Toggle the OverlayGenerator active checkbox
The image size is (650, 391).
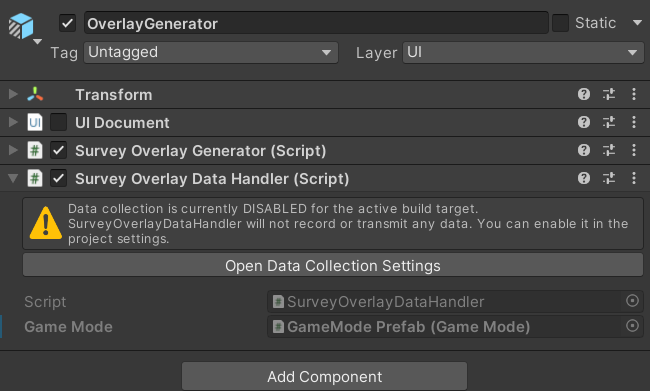(x=67, y=23)
